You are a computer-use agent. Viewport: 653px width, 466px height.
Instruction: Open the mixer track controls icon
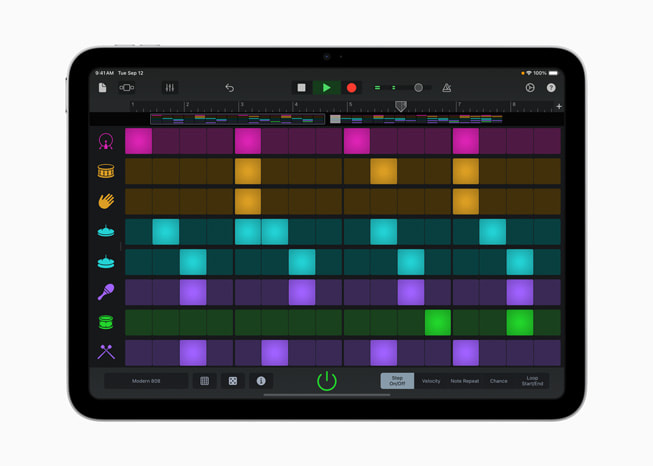tap(170, 88)
